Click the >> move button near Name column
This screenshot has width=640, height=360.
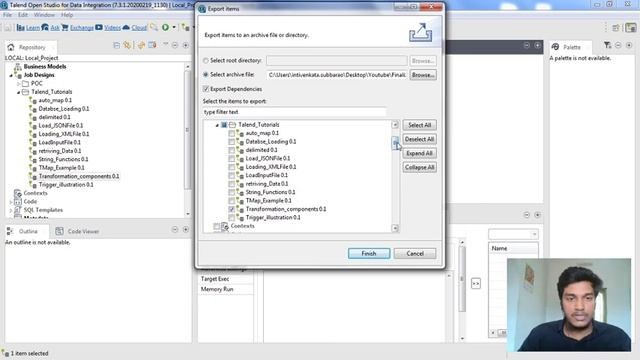click(476, 283)
